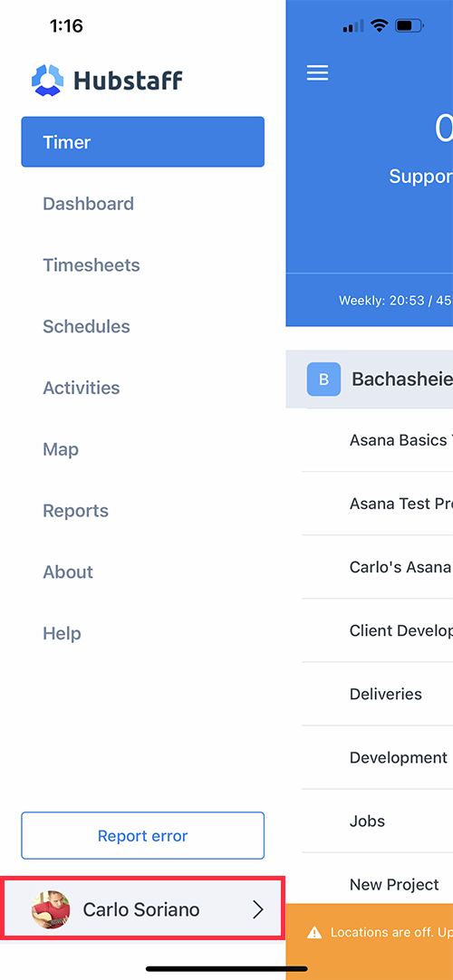Tap the hamburger menu icon
The width and height of the screenshot is (453, 980).
(317, 73)
